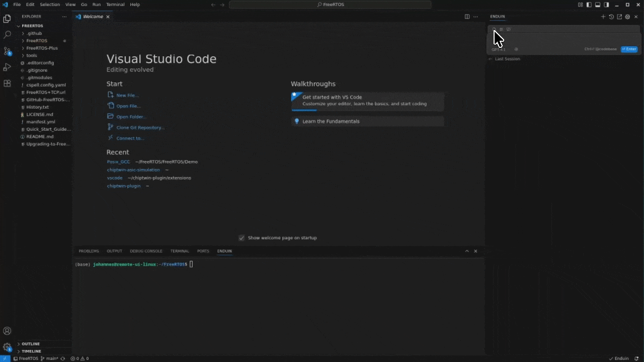Toggle Show welcome page on startup

[242, 238]
